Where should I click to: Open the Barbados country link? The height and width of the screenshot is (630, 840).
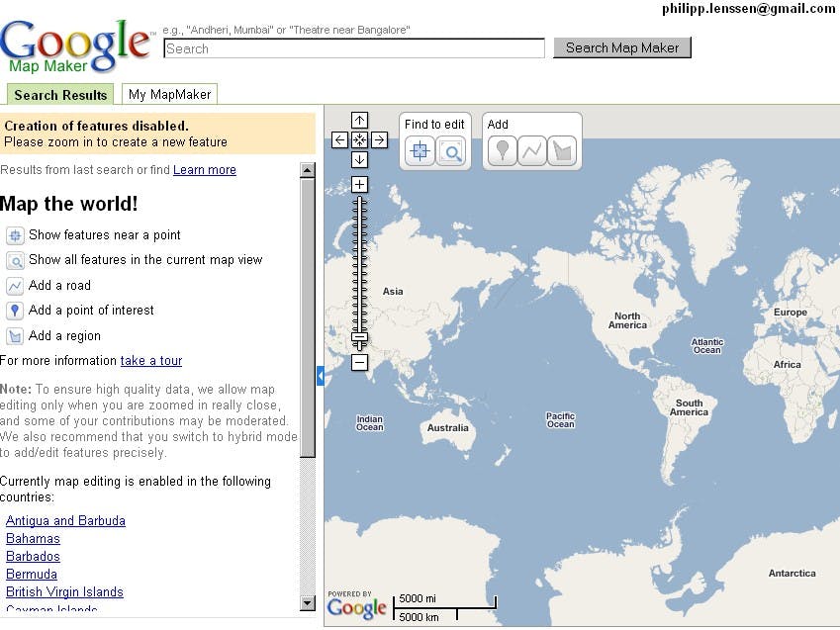[33, 556]
